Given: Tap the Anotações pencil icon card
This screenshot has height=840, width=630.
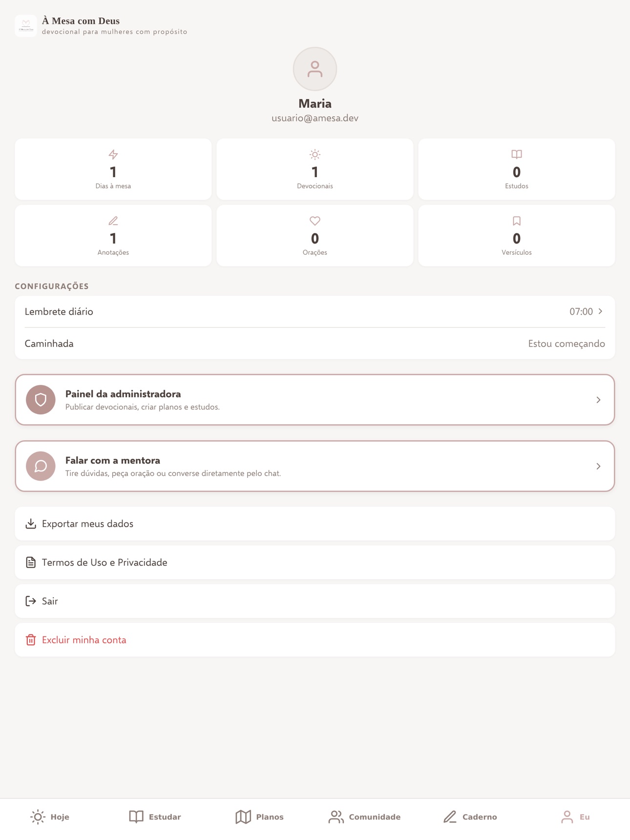Looking at the screenshot, I should click(x=113, y=235).
